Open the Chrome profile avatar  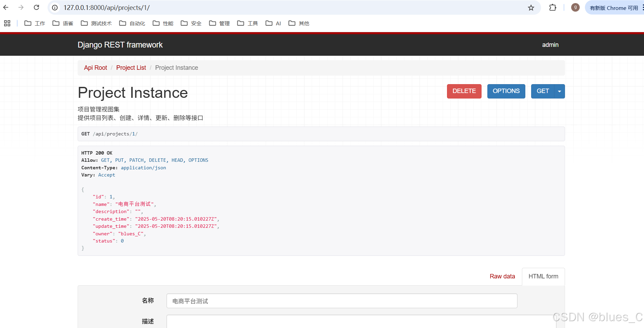[575, 8]
